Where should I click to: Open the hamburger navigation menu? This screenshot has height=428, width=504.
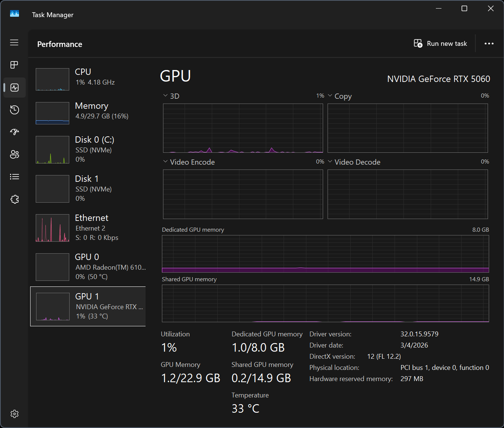14,42
